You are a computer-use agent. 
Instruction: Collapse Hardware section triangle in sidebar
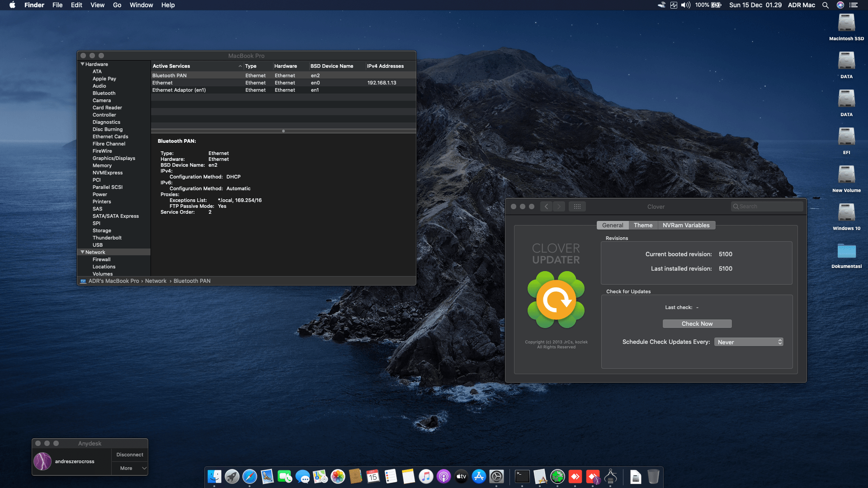click(x=82, y=64)
